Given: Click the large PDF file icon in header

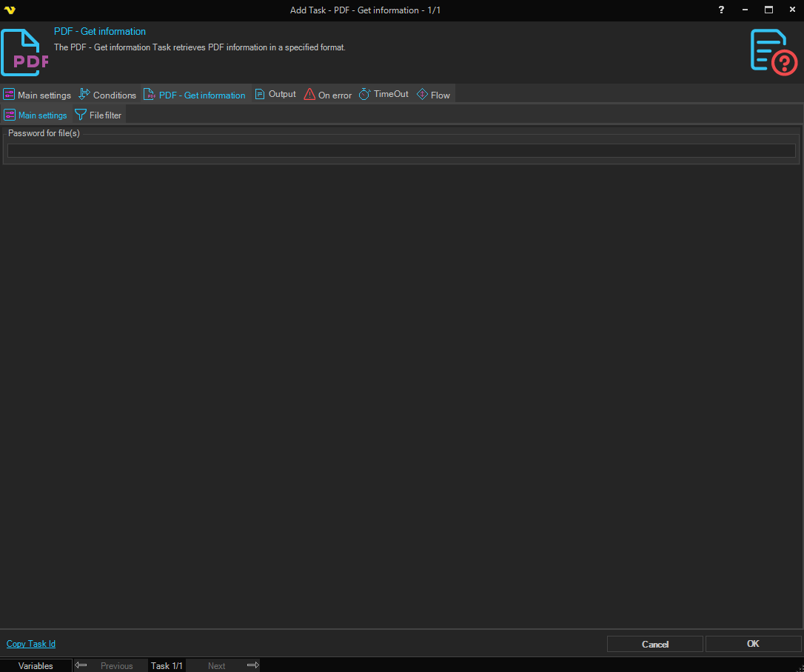Looking at the screenshot, I should (x=24, y=53).
